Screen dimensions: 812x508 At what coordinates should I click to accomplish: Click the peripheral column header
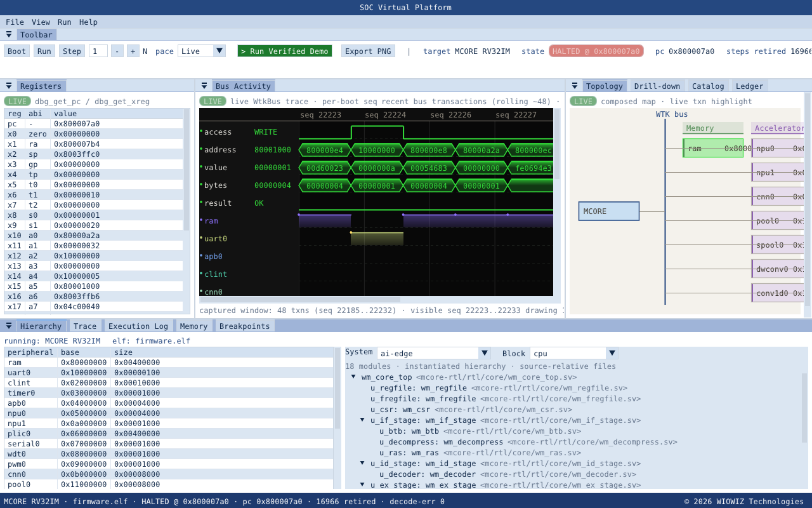click(x=30, y=352)
